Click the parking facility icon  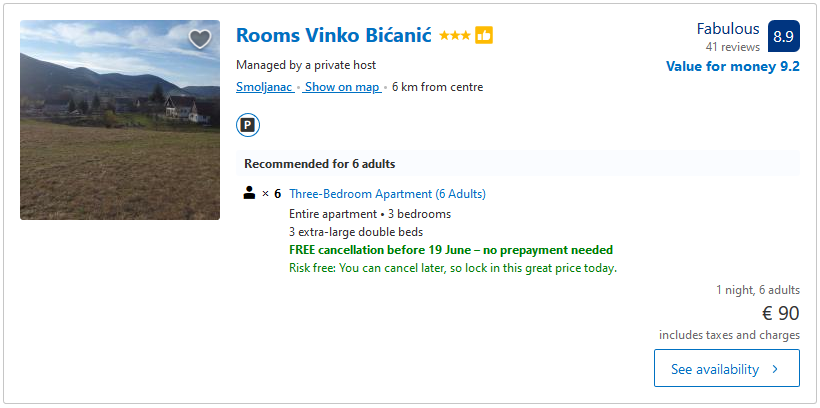[247, 125]
